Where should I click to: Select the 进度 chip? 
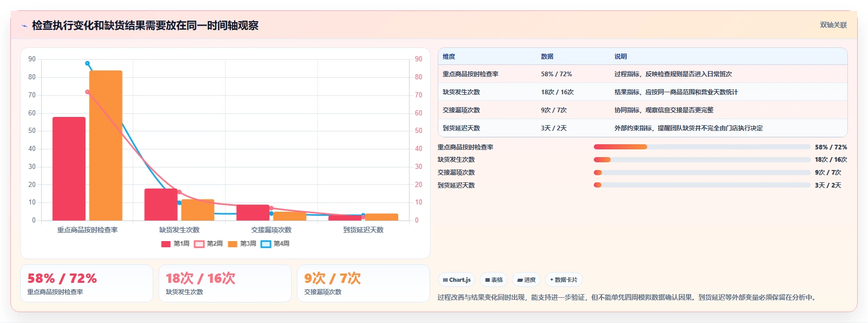click(x=526, y=280)
